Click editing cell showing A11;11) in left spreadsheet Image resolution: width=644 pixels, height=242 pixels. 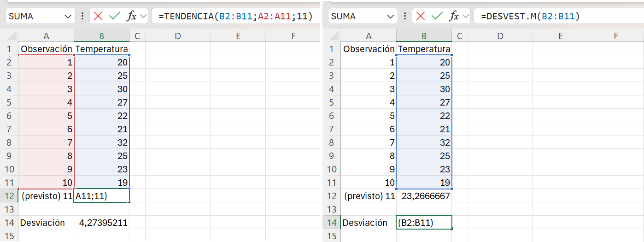[x=101, y=196]
